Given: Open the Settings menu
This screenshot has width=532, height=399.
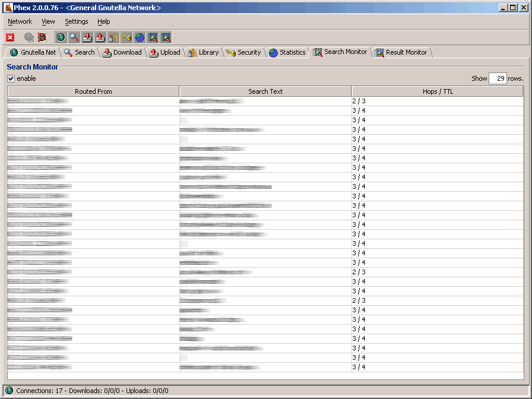Looking at the screenshot, I should pos(77,21).
